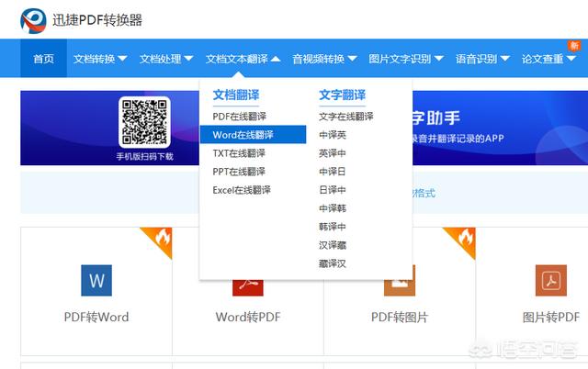Click the 文字翻译 column heading
588x369 pixels.
coord(342,95)
